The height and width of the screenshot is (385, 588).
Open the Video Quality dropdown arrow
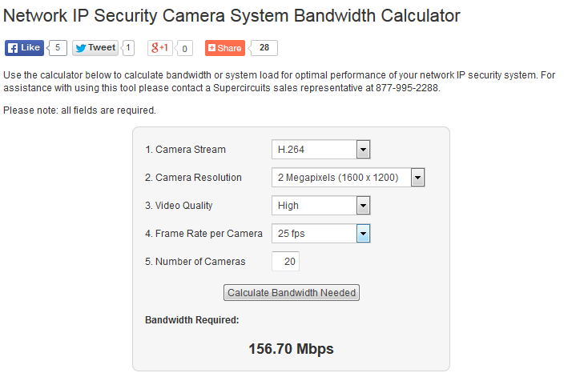pyautogui.click(x=363, y=206)
